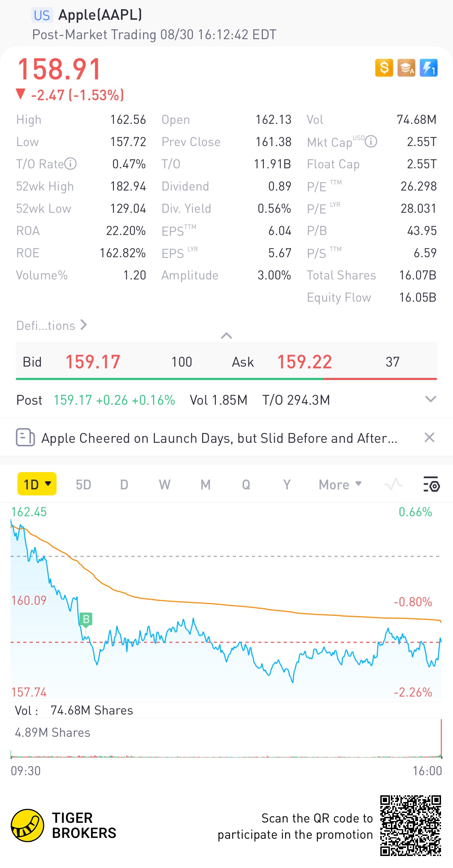Switch to the 5D chart tab
Viewport: 453px width, 868px height.
tap(83, 484)
